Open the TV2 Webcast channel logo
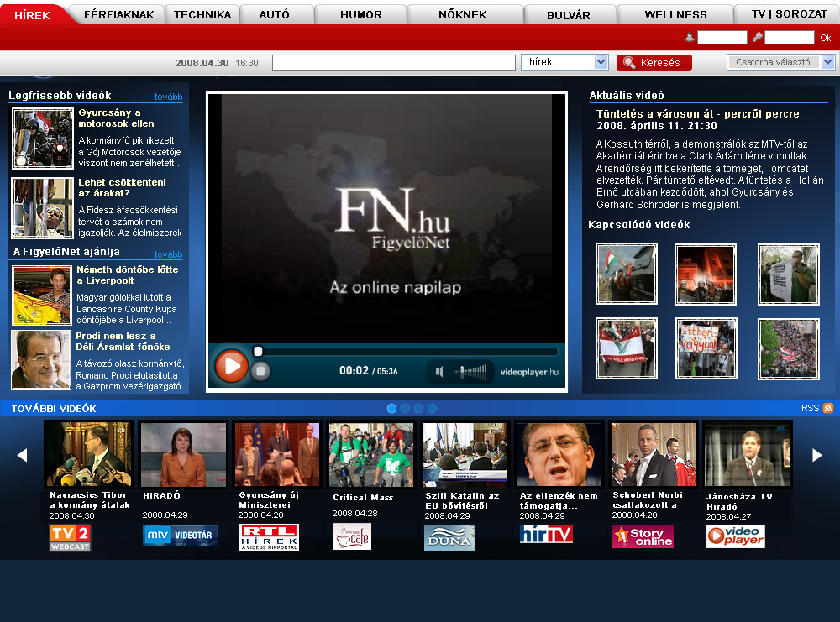The width and height of the screenshot is (840, 622). (x=70, y=538)
